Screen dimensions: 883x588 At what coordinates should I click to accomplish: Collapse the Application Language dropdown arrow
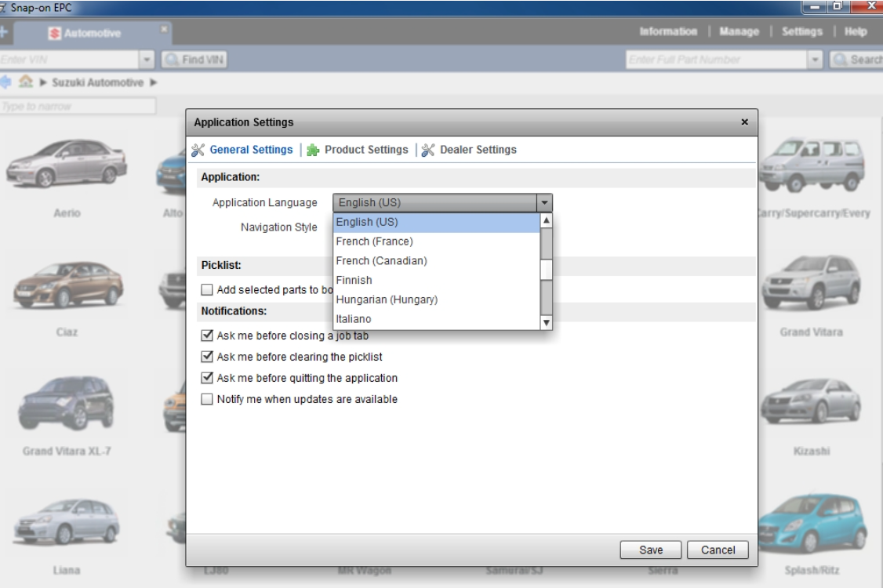pyautogui.click(x=544, y=203)
